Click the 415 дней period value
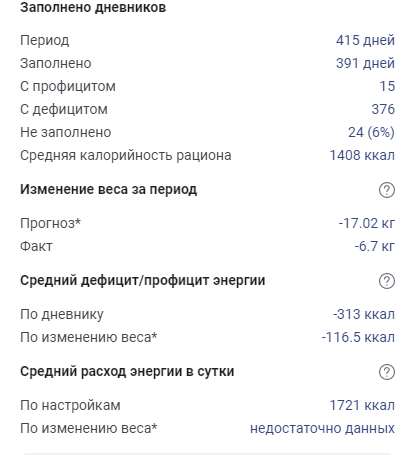The height and width of the screenshot is (455, 413). pyautogui.click(x=365, y=40)
